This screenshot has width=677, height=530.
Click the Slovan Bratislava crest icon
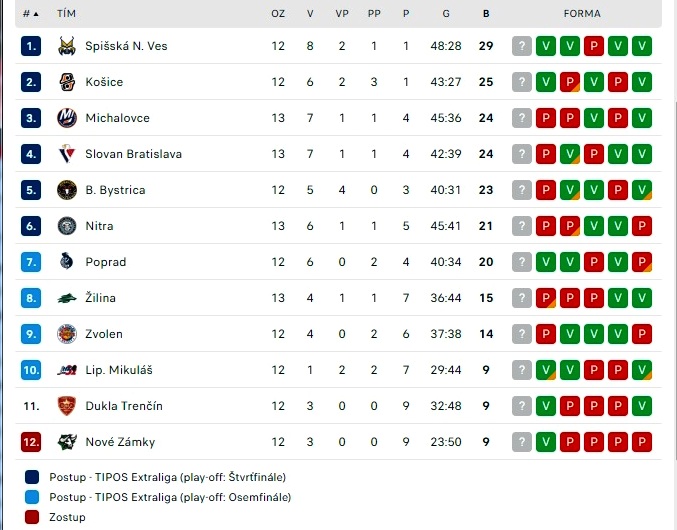[67, 154]
